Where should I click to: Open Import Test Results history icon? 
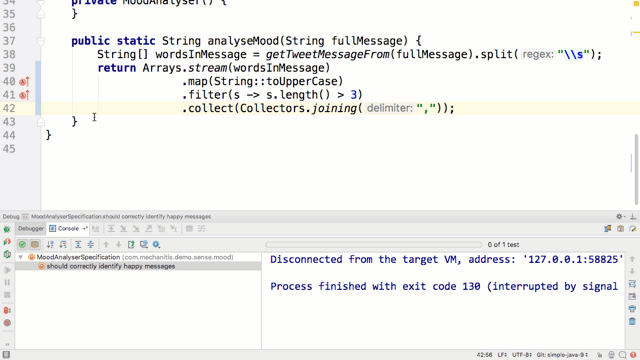[x=144, y=244]
